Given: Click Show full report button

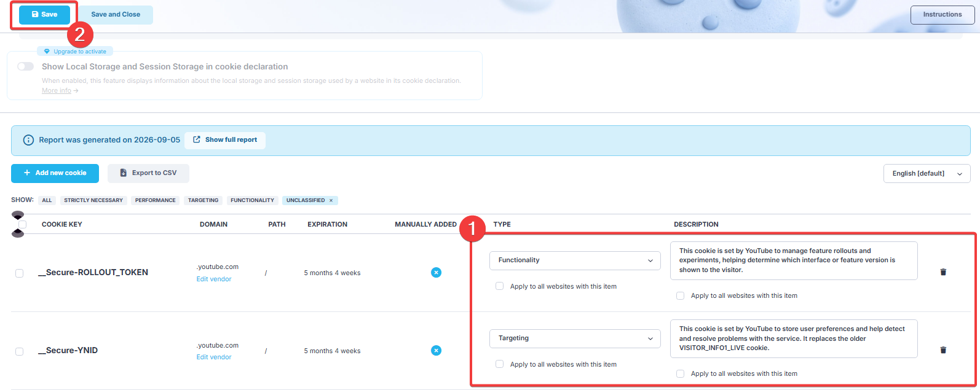Looking at the screenshot, I should [225, 140].
